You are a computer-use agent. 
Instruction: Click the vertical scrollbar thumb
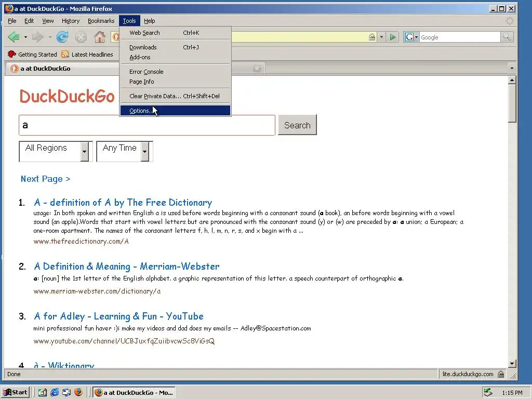[512, 103]
